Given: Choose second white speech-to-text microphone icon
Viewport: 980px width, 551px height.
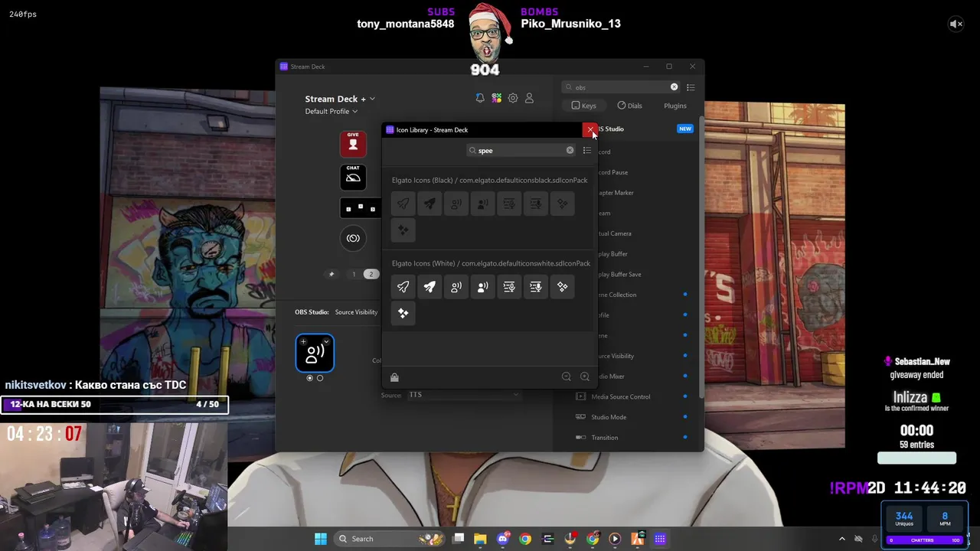Looking at the screenshot, I should [536, 287].
